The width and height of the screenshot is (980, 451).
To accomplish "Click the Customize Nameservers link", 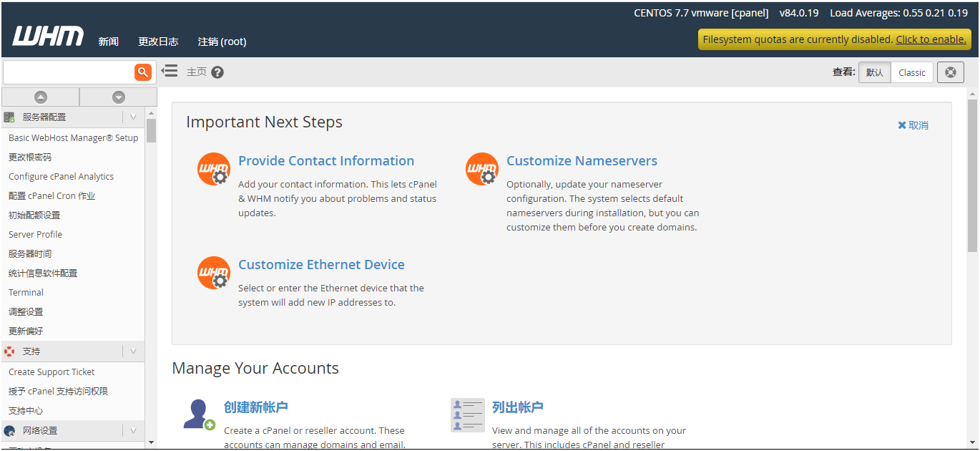I will pos(582,161).
